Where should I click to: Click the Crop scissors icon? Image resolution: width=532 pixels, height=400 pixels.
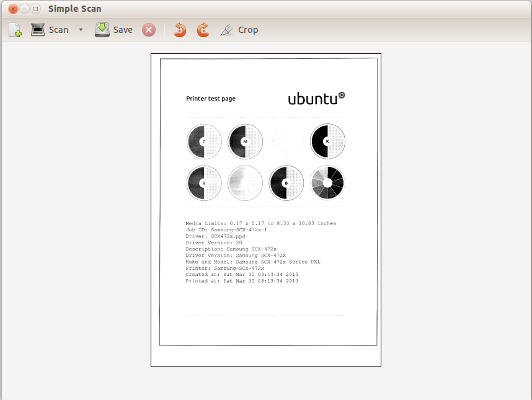[x=227, y=30]
